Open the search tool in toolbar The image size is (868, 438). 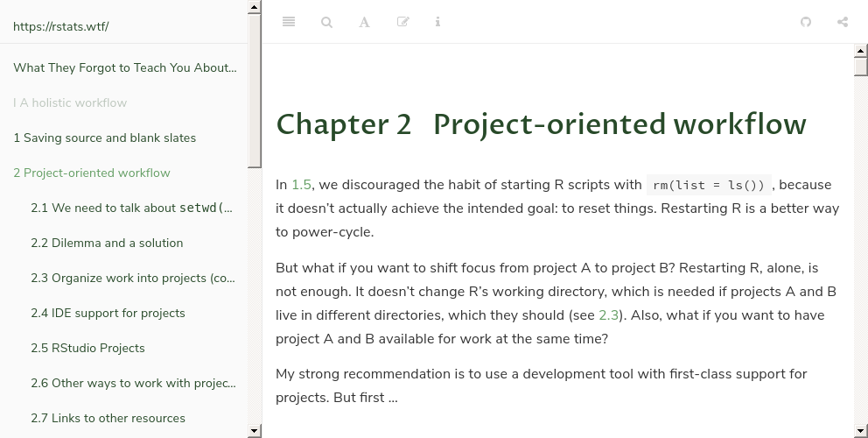(x=326, y=22)
